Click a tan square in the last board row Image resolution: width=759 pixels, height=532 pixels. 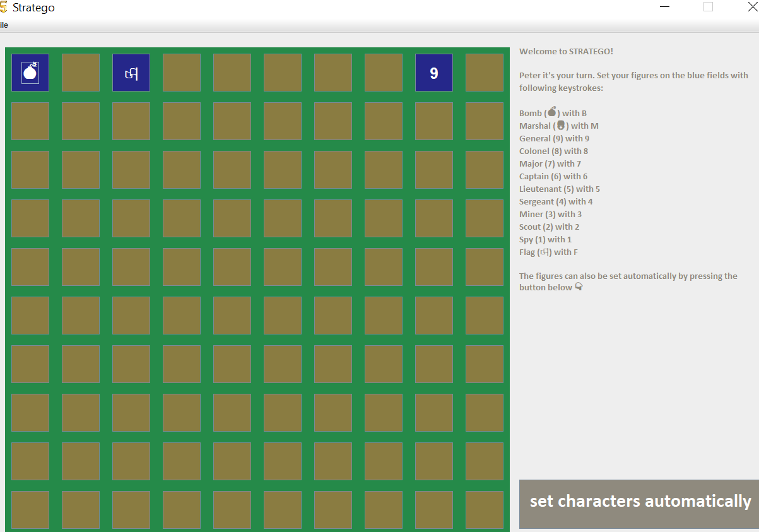click(x=232, y=510)
